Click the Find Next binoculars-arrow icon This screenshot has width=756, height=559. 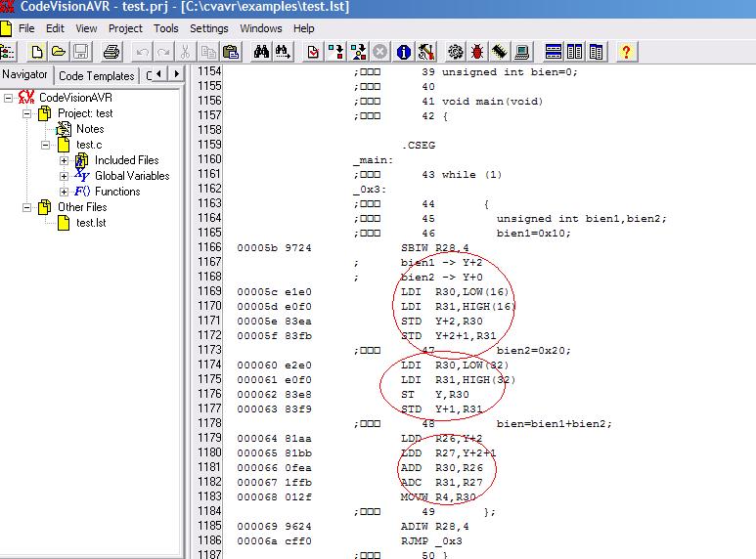[283, 52]
